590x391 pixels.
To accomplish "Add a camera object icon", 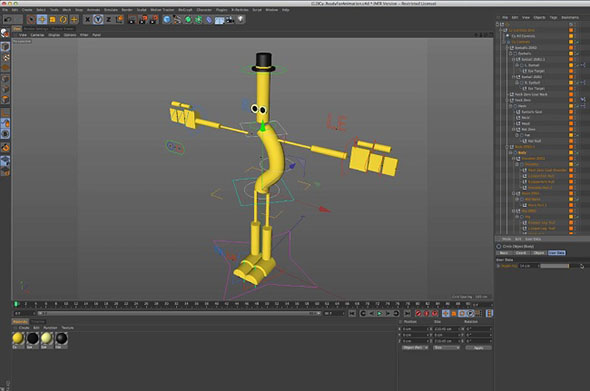I will coord(230,20).
